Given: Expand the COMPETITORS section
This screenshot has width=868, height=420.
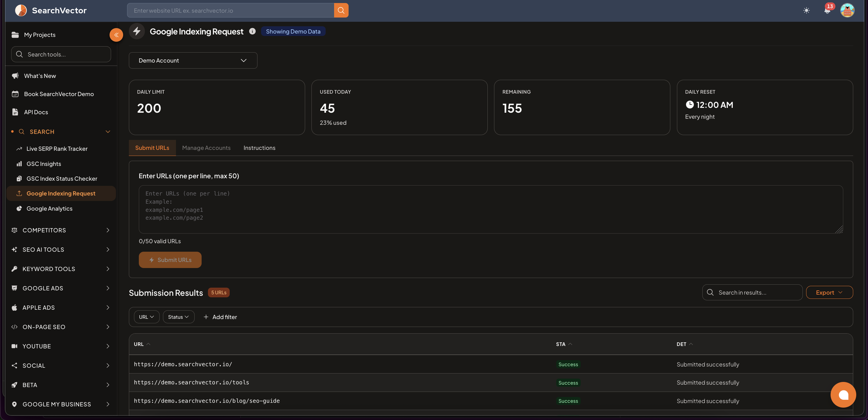Looking at the screenshot, I should pyautogui.click(x=108, y=231).
